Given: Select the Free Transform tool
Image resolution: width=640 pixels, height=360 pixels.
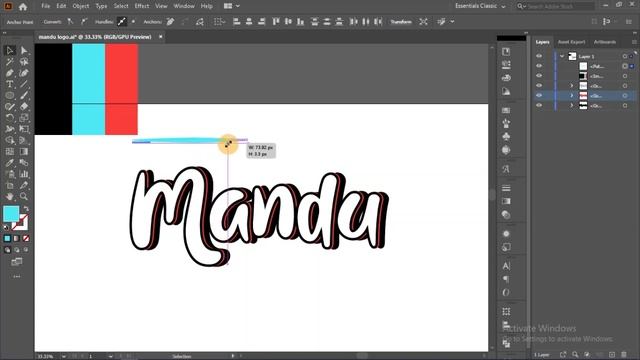Looking at the screenshot, I should [24, 129].
